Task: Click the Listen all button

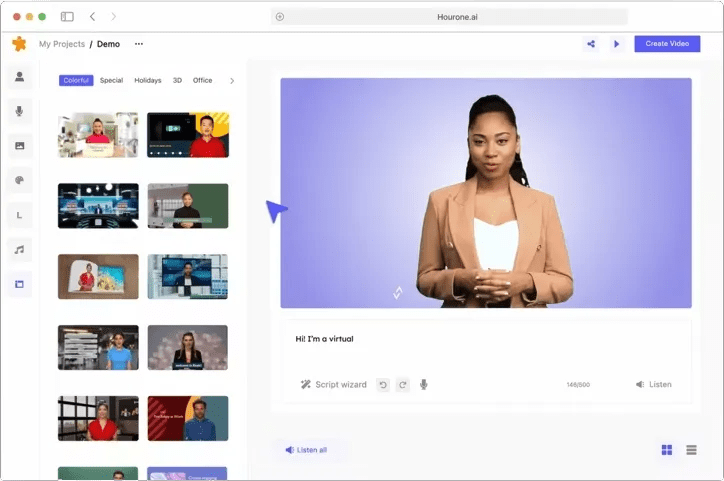Action: pos(306,450)
